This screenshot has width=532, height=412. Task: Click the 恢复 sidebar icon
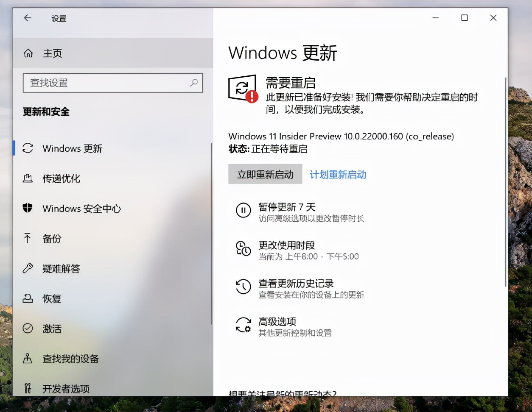click(x=28, y=298)
